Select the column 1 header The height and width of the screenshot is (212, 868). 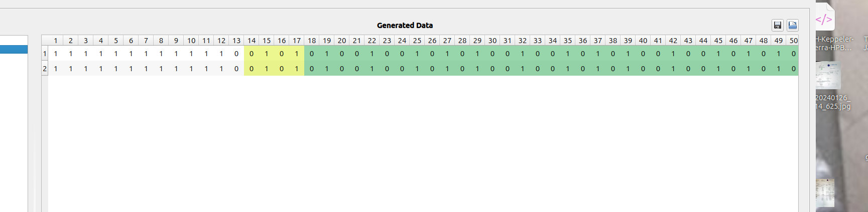click(x=56, y=41)
